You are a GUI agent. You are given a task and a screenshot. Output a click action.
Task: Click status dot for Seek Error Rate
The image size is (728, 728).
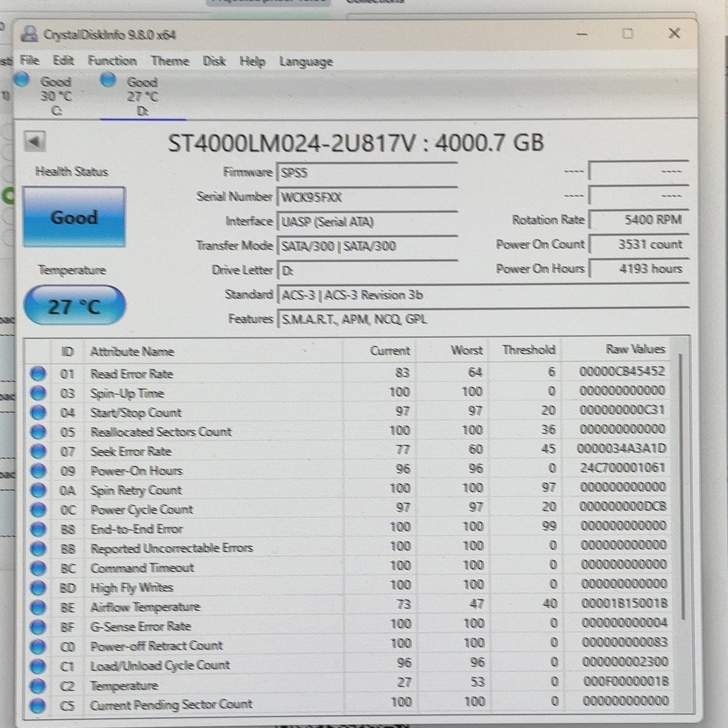click(38, 451)
